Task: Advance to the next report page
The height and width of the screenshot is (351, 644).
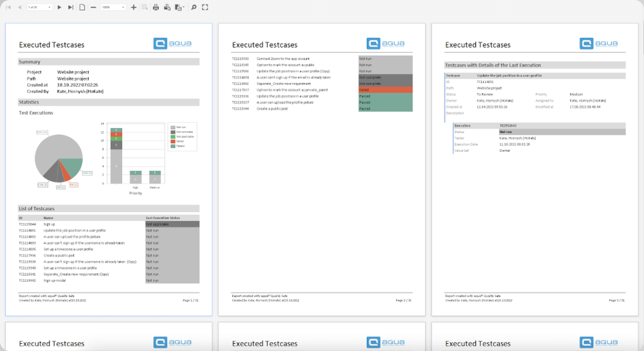Action: click(x=60, y=7)
